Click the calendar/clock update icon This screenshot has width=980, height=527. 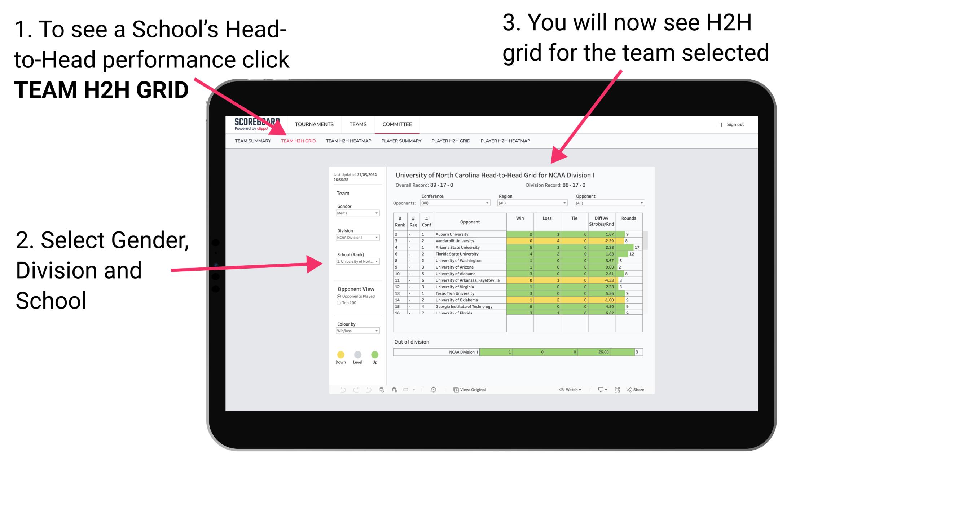click(434, 389)
